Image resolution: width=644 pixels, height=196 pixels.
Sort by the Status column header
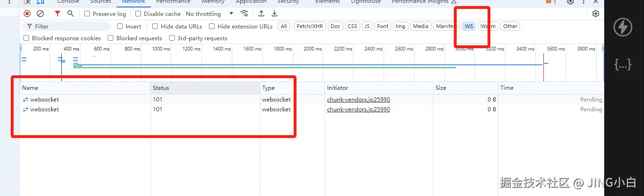pyautogui.click(x=205, y=87)
